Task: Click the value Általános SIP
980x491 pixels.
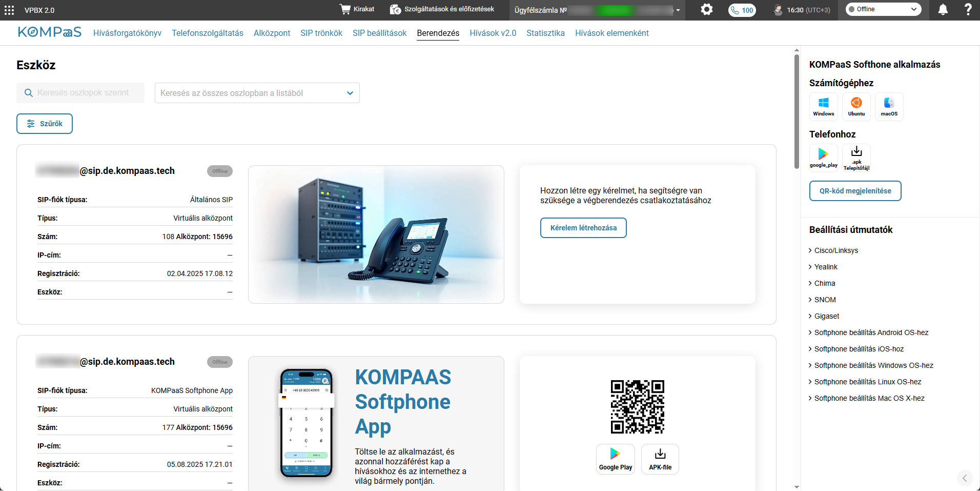Action: click(211, 200)
